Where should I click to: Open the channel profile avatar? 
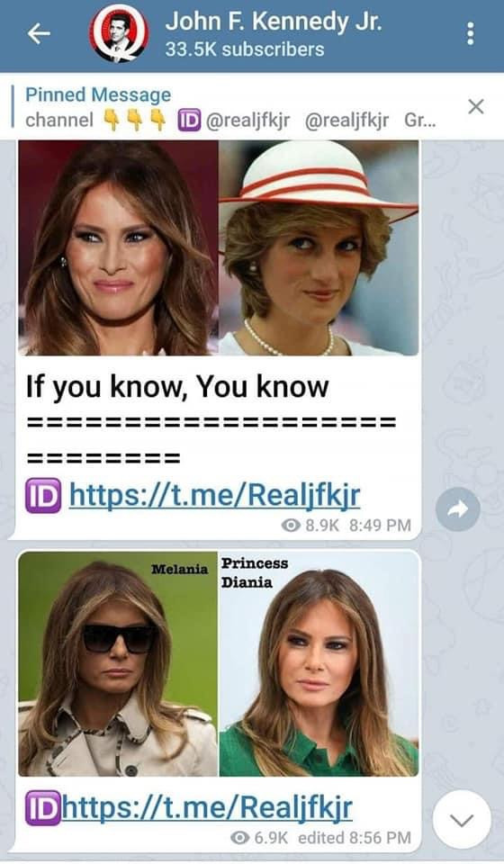click(120, 35)
